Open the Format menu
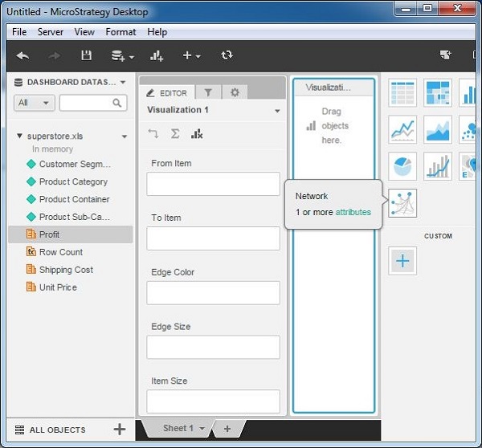Image resolution: width=482 pixels, height=448 pixels. click(x=120, y=32)
